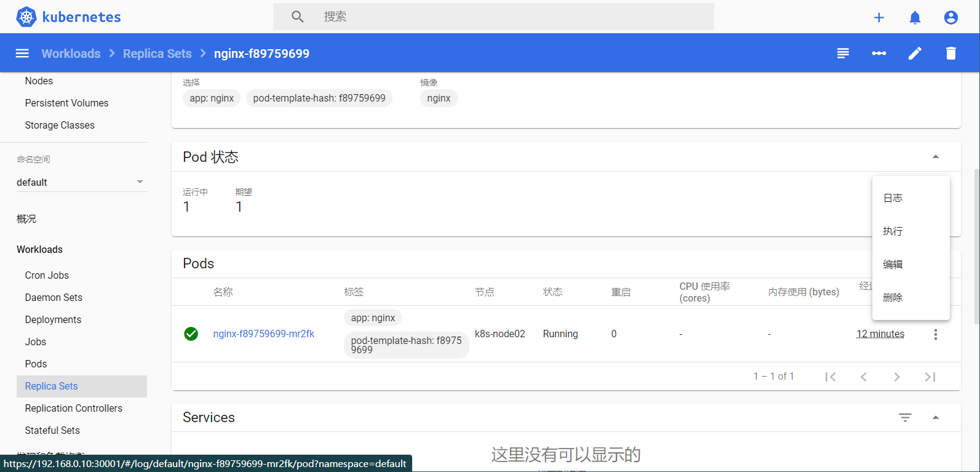The height and width of the screenshot is (472, 980).
Task: Click the 1 – 1 of 1 pagination text
Action: [x=774, y=376]
